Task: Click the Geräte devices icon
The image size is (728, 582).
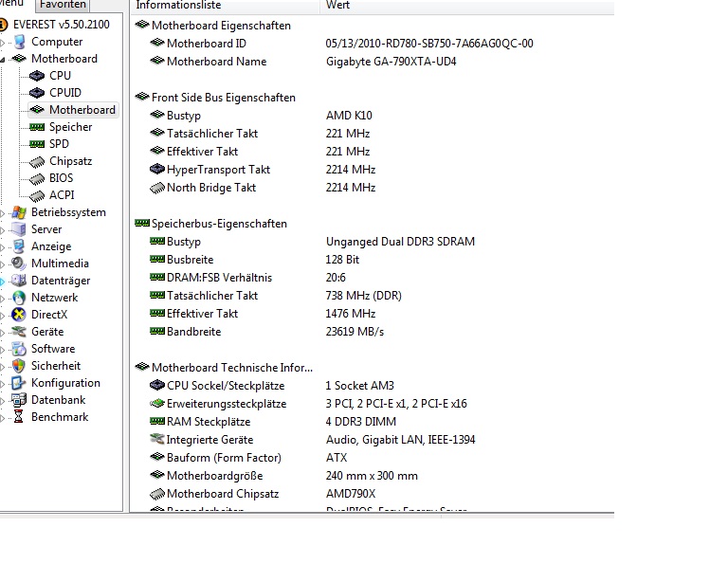Action: click(x=19, y=332)
